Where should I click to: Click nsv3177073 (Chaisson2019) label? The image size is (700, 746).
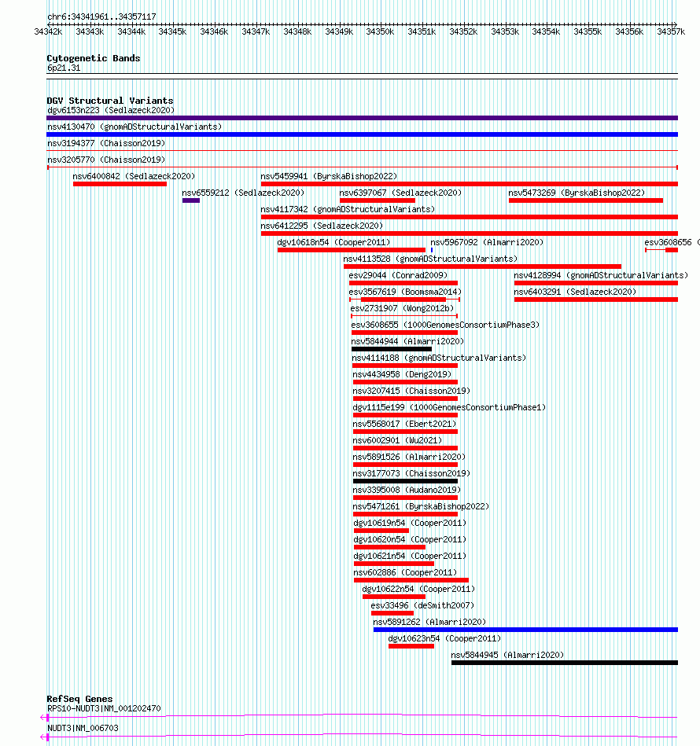point(411,473)
